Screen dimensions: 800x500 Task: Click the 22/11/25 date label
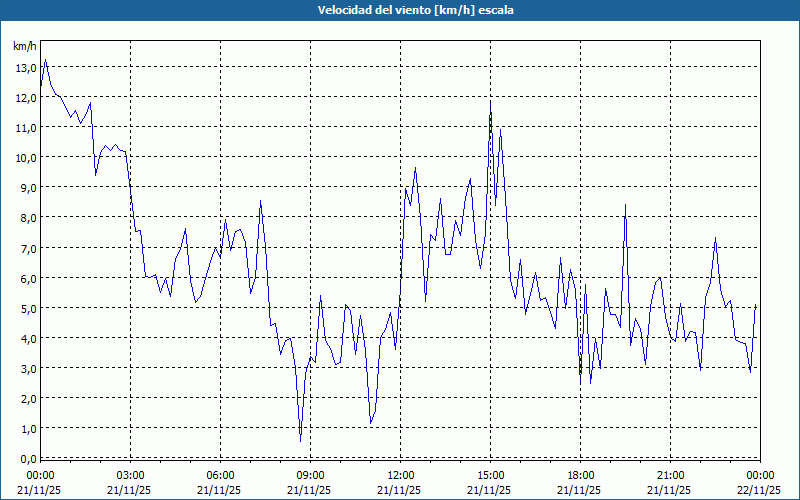pyautogui.click(x=760, y=490)
